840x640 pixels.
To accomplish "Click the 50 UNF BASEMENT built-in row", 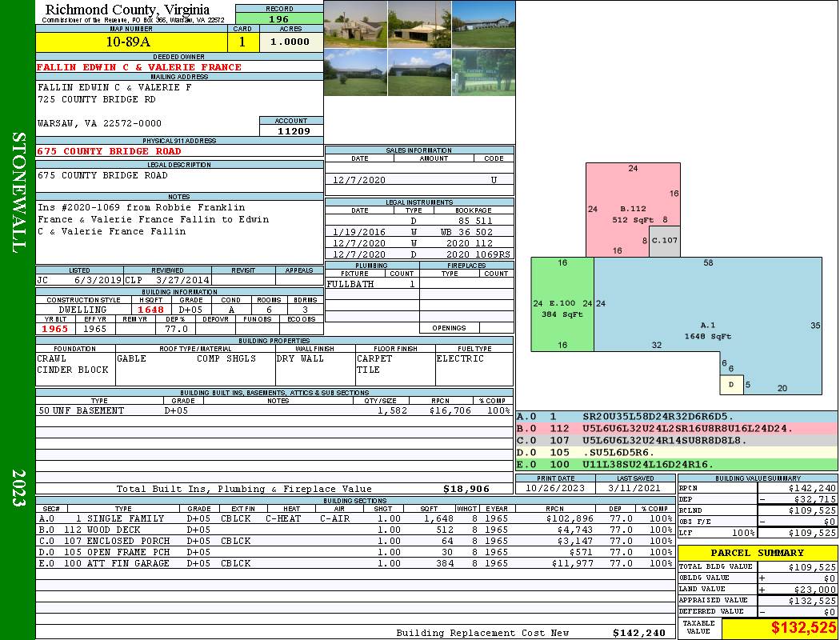I will (274, 410).
